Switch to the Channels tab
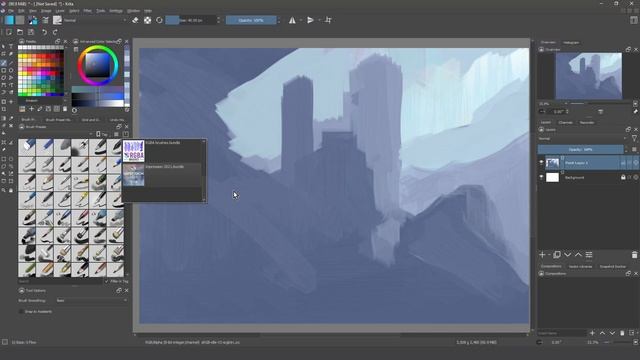Image resolution: width=640 pixels, height=360 pixels. pos(565,122)
